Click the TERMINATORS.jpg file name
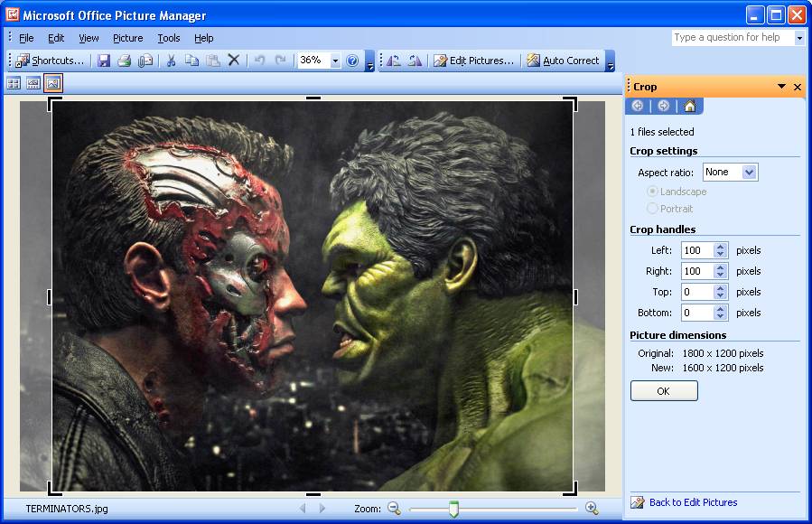This screenshot has width=812, height=524. pyautogui.click(x=67, y=509)
